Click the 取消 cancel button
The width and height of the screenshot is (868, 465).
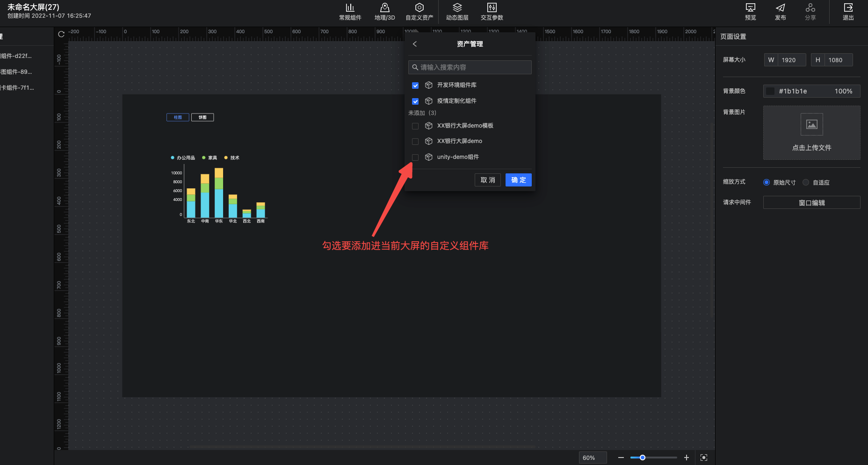coord(488,180)
